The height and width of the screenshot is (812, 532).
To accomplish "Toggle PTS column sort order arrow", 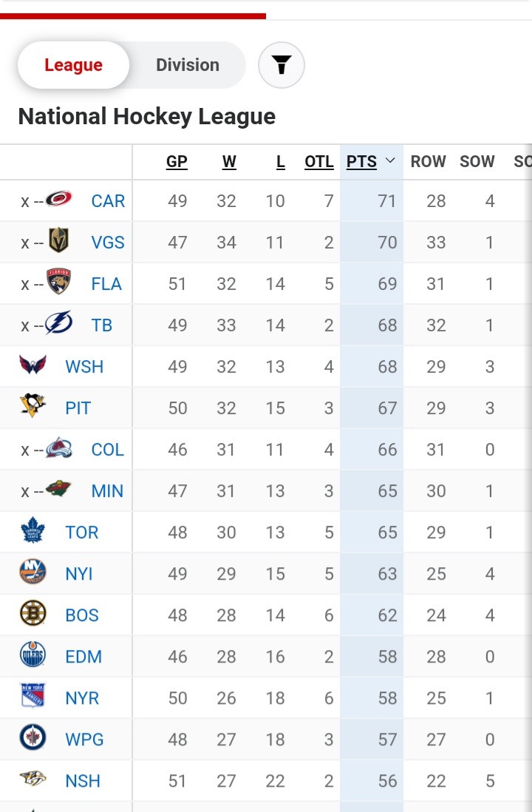I will pyautogui.click(x=391, y=160).
